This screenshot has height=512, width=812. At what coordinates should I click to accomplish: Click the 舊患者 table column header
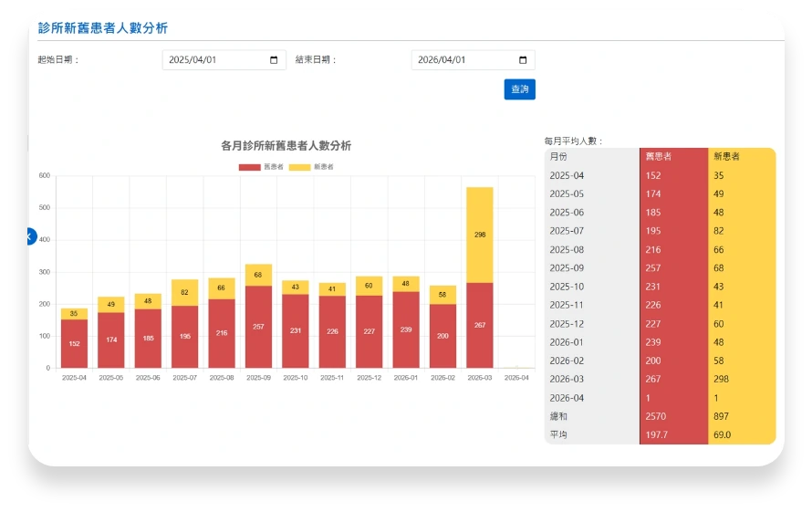pos(658,156)
